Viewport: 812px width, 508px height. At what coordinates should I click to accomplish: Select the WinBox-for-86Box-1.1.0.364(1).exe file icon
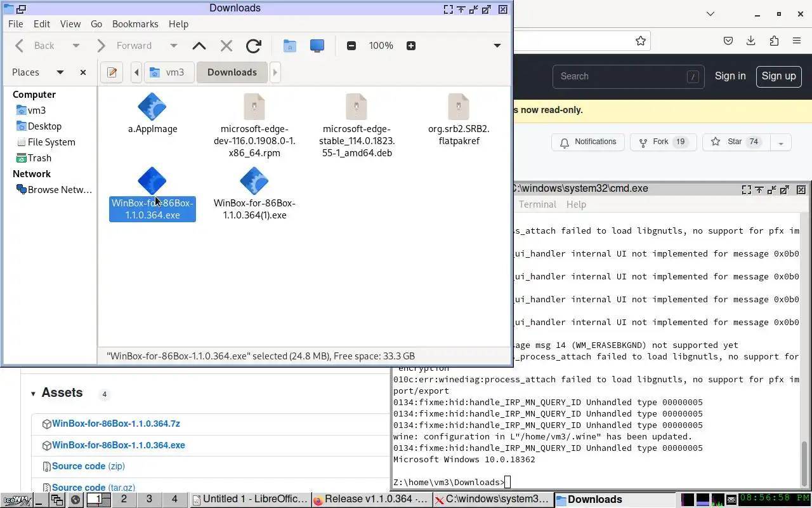tap(254, 181)
